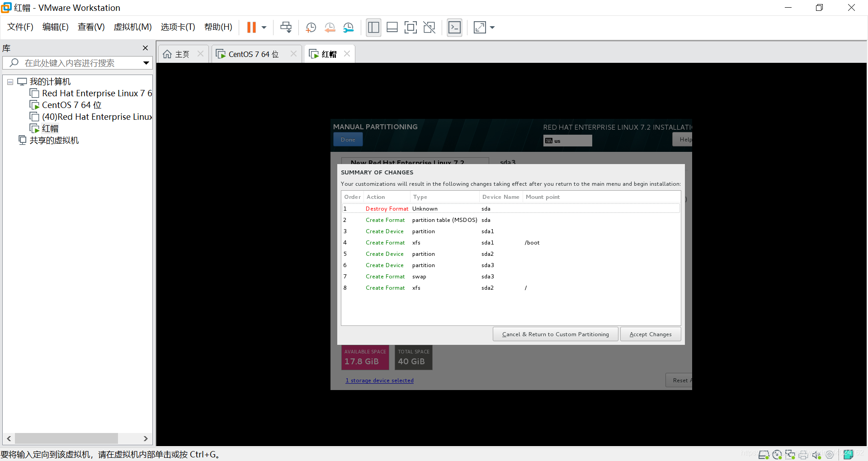Open 1 storage device selected link
This screenshot has width=868, height=461.
(379, 381)
